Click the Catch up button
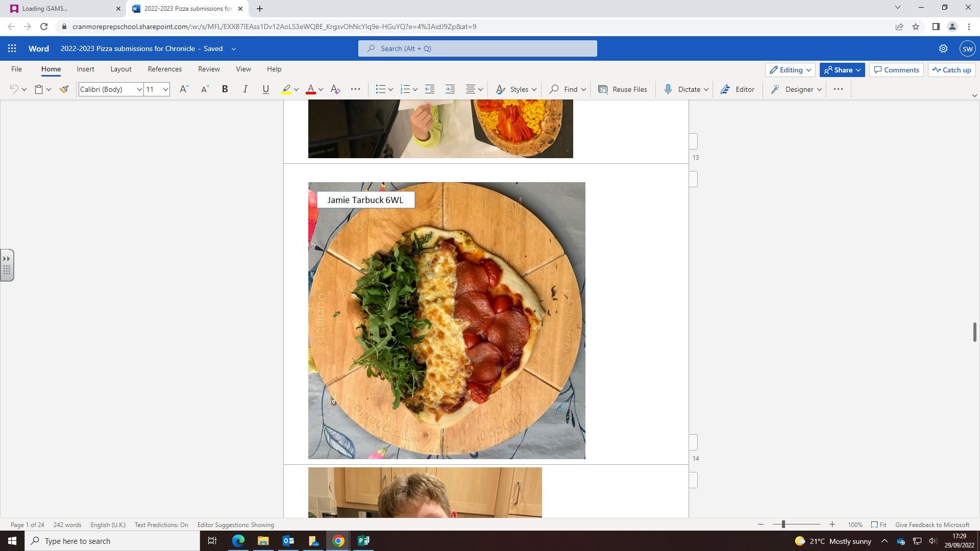 click(951, 70)
